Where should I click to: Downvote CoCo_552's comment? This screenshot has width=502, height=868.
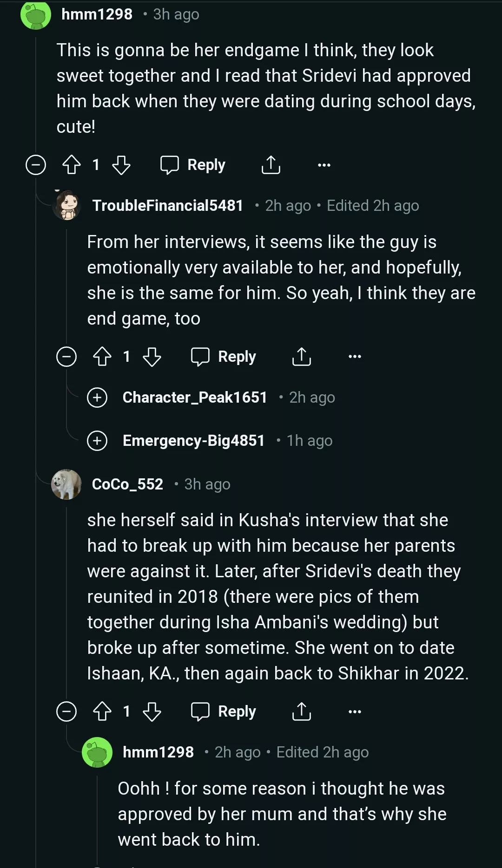tap(152, 711)
